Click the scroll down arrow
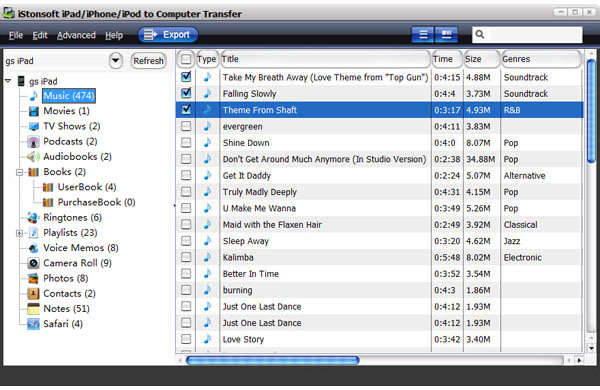The image size is (600, 390). click(x=591, y=348)
